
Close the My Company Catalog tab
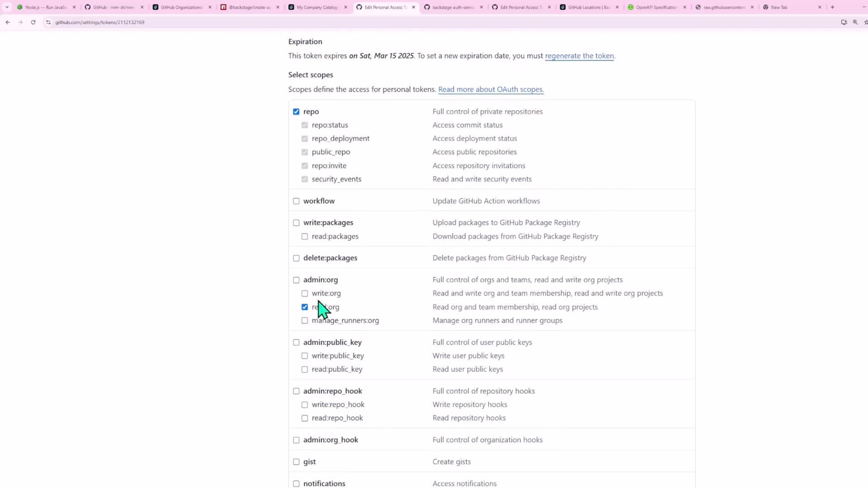[345, 7]
